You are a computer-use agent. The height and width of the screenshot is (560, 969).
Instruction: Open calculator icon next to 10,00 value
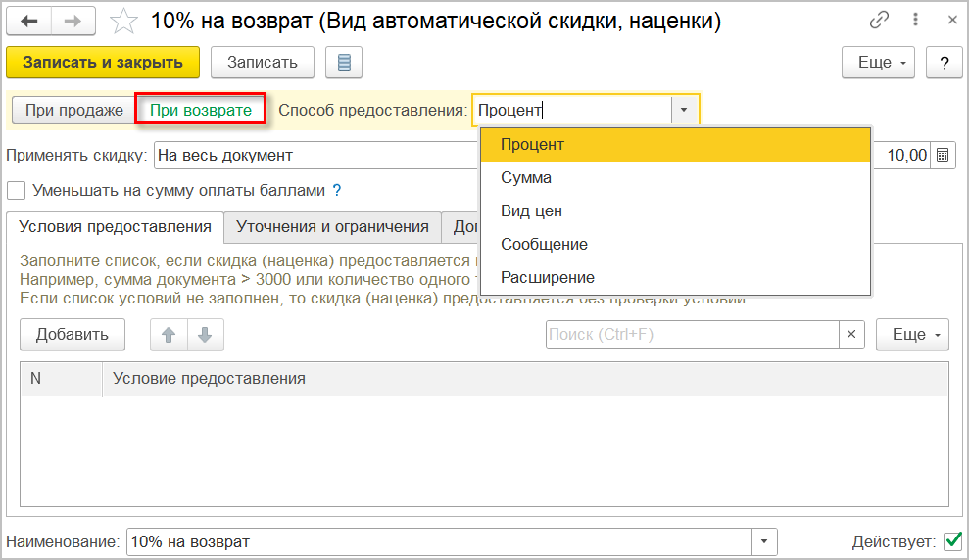tap(943, 155)
